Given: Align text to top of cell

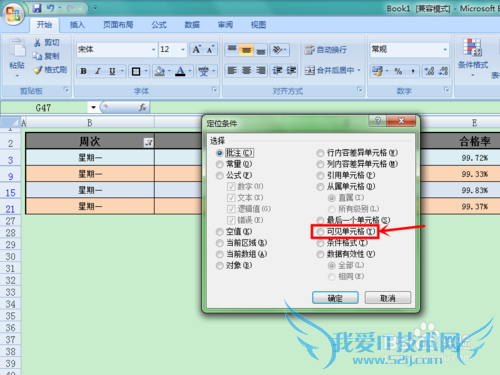Looking at the screenshot, I should 232,50.
